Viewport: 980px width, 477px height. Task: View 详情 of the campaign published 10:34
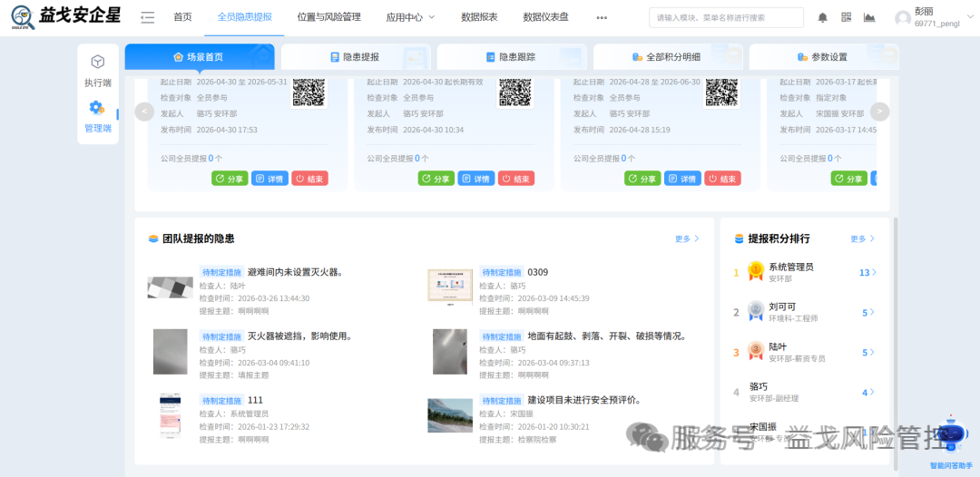click(476, 179)
